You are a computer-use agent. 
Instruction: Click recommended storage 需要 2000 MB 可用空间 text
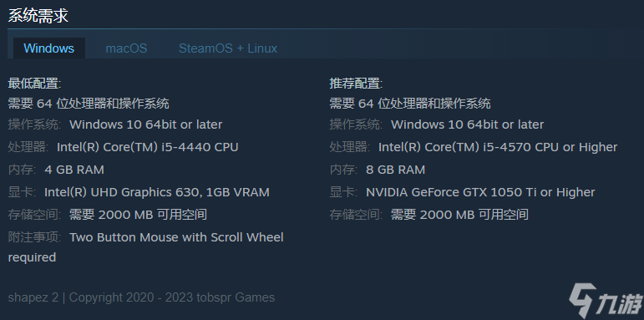[x=459, y=215]
